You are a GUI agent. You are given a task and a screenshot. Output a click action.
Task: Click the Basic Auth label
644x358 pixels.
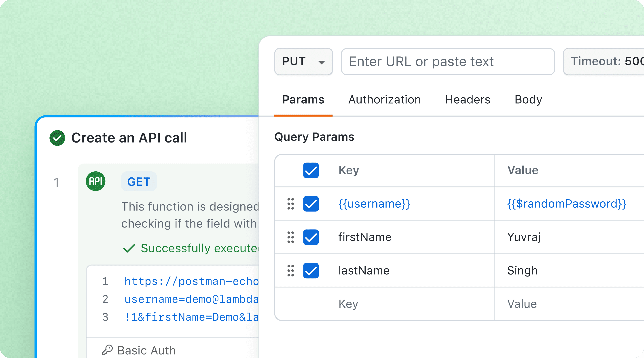click(146, 350)
